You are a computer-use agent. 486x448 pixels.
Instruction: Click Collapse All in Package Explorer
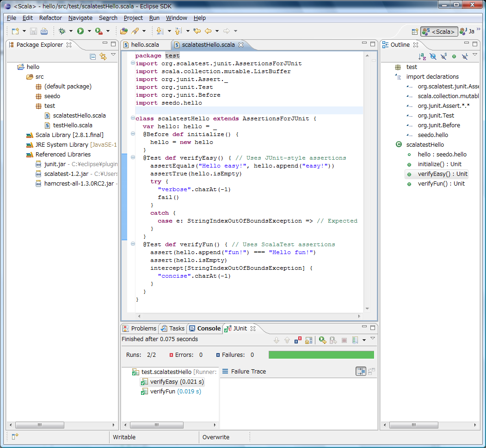coord(92,56)
